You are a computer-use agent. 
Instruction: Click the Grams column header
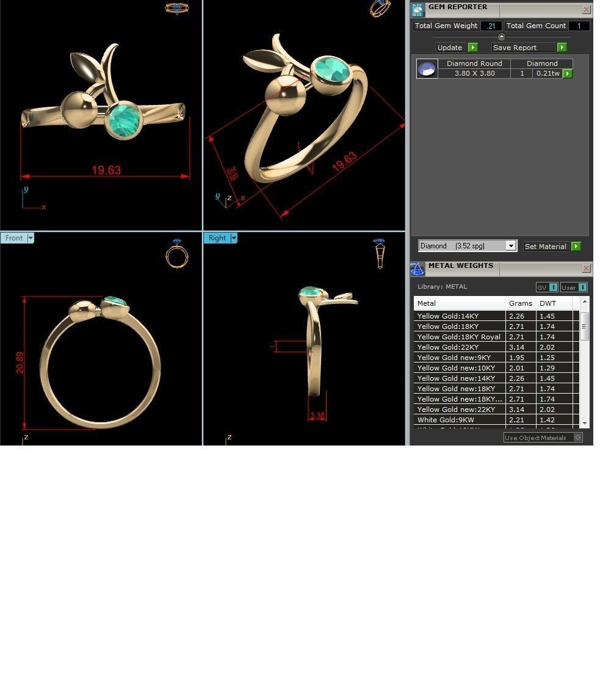coord(521,303)
